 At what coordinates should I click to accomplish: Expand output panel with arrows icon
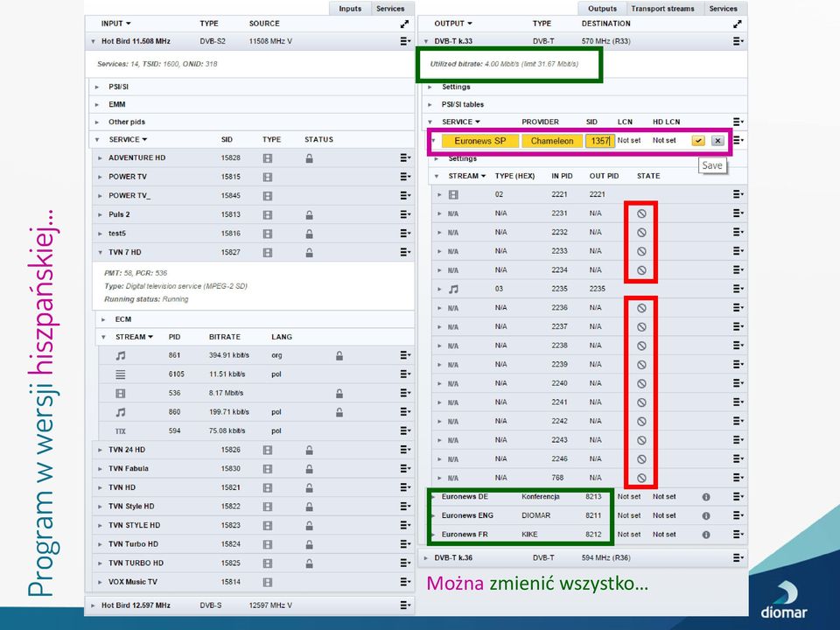tap(737, 24)
